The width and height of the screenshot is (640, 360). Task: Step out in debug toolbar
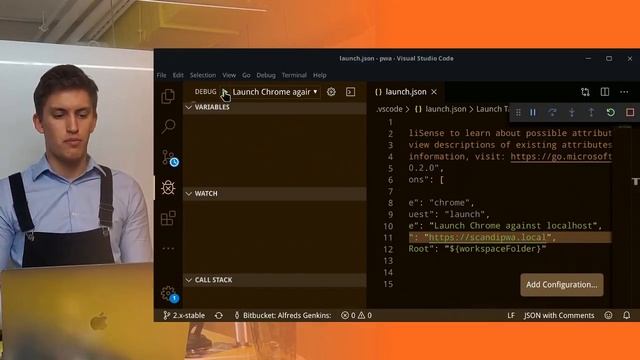(591, 112)
